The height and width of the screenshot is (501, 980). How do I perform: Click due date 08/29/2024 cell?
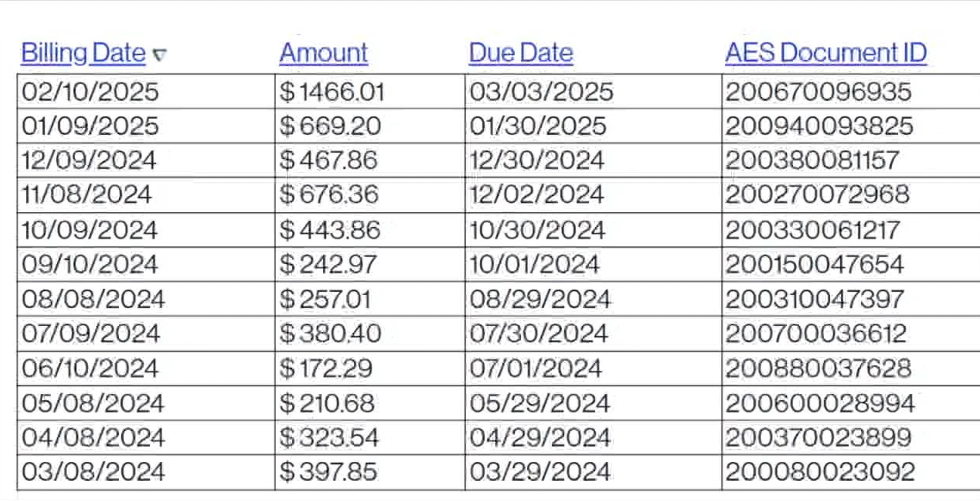(x=593, y=299)
